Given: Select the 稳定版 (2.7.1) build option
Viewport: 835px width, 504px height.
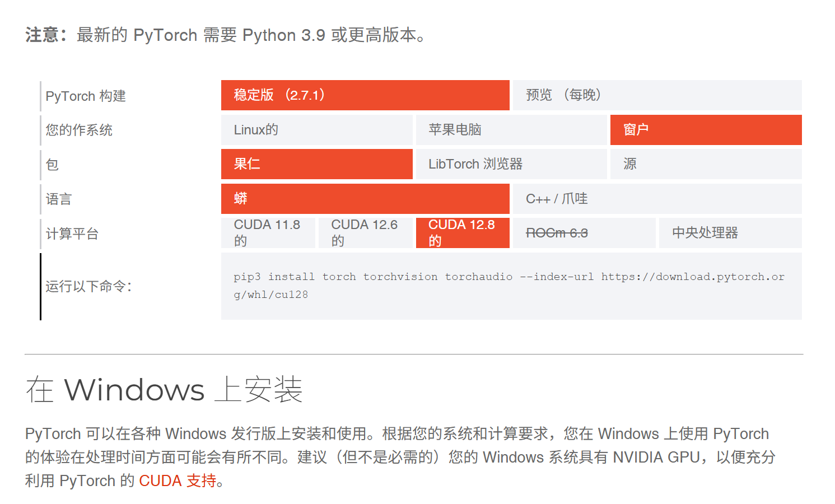Looking at the screenshot, I should click(365, 95).
